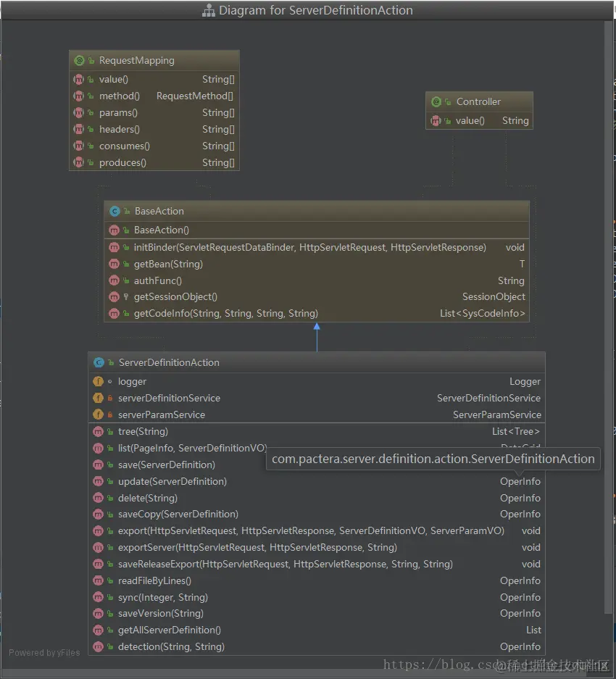Click the vertical scrollbar of the diagram
Viewport: 616px width, 679px height.
tap(608, 317)
